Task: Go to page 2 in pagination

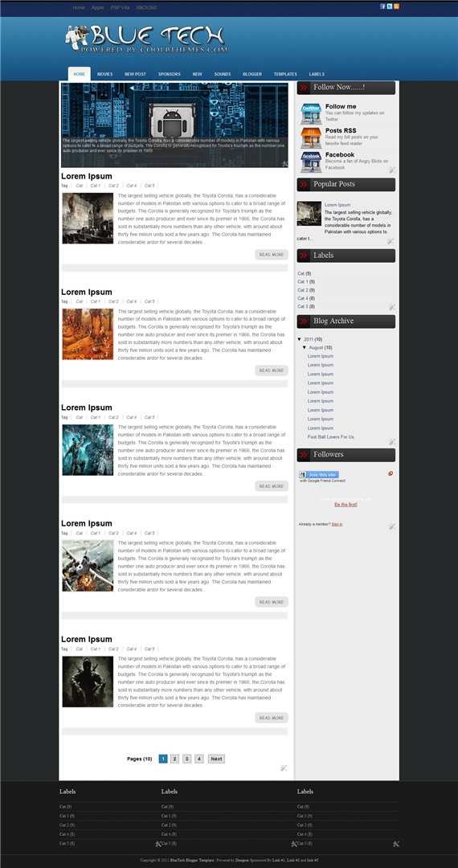Action: (174, 759)
